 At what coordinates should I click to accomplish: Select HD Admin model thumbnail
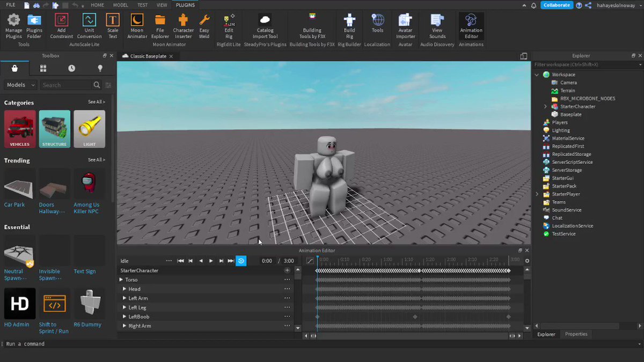tap(20, 304)
